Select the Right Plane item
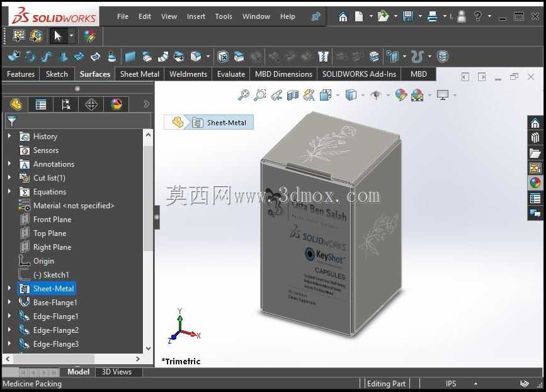 point(52,247)
